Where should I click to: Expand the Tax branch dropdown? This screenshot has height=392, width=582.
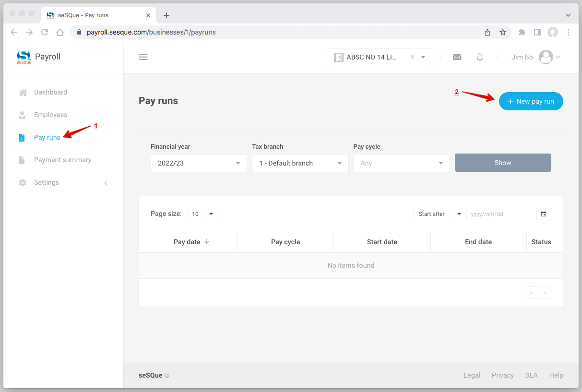300,163
